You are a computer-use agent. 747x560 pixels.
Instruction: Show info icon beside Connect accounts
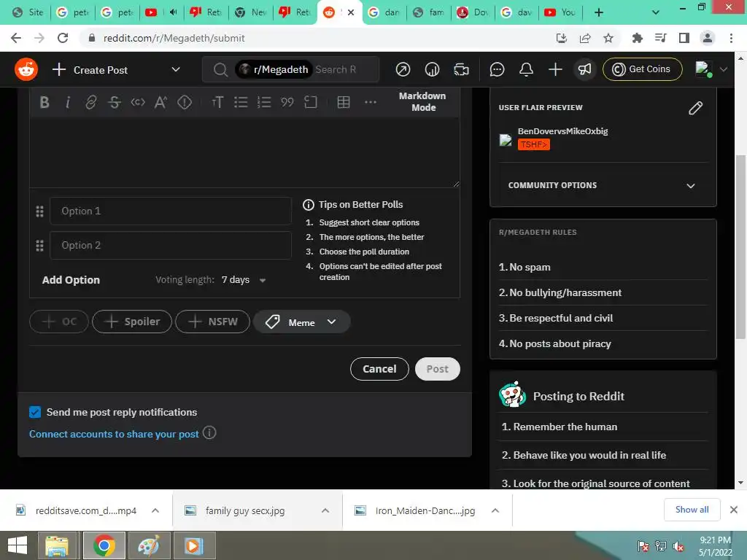[209, 433]
